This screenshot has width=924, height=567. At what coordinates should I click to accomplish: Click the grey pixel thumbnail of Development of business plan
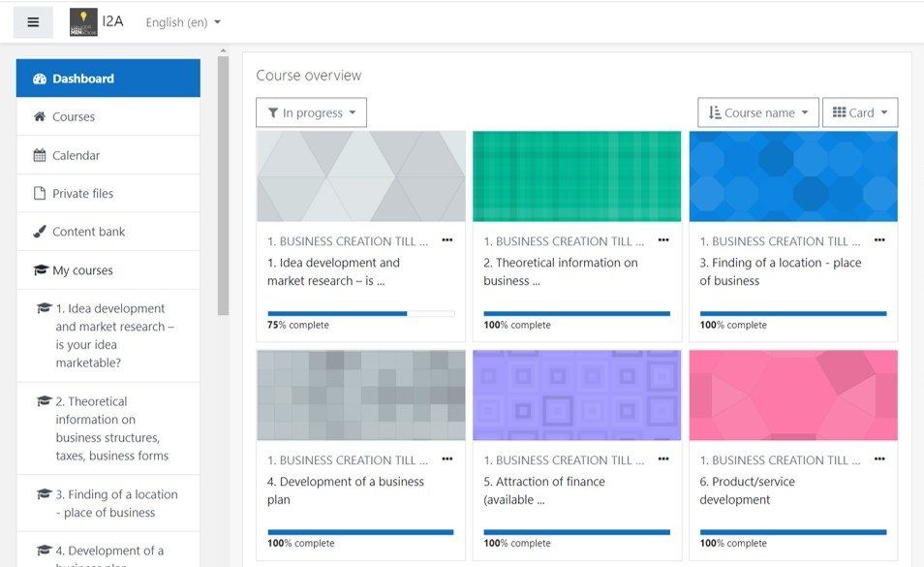(361, 395)
